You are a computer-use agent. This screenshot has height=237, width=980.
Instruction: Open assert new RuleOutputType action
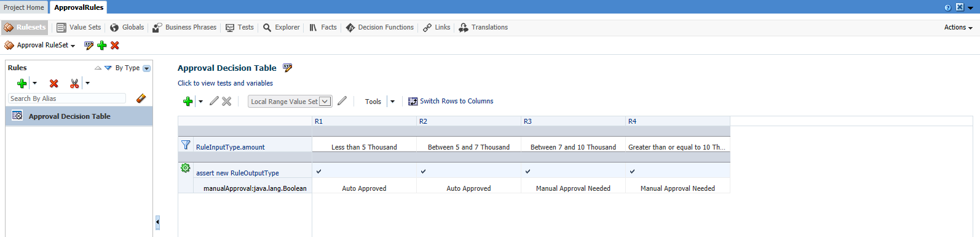point(237,173)
